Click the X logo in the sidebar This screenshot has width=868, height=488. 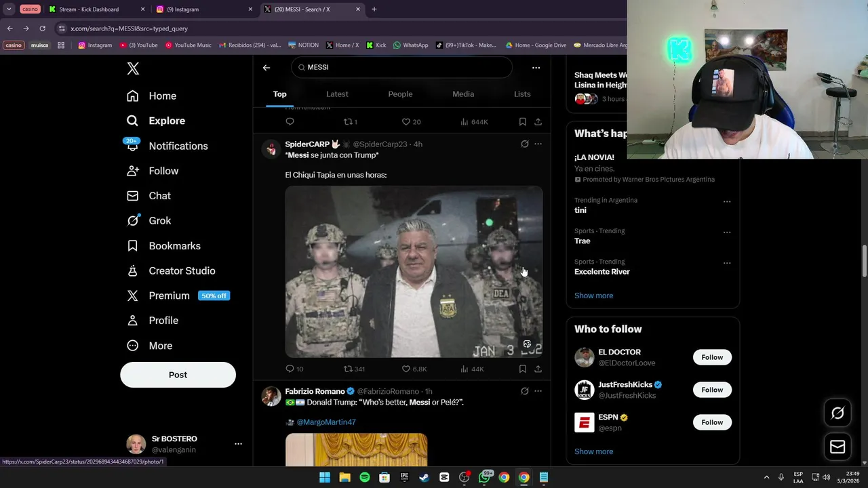[133, 68]
